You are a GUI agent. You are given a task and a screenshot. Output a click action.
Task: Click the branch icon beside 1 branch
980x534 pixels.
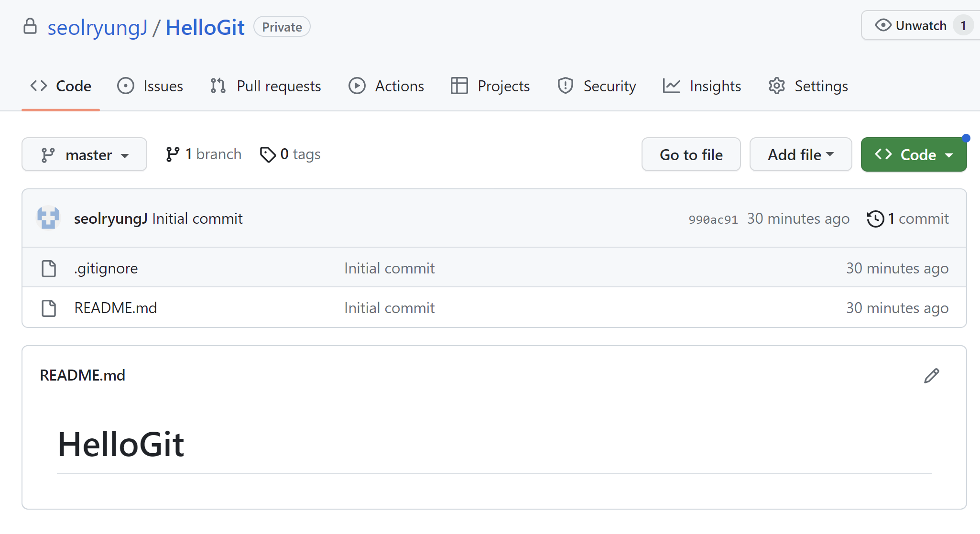pyautogui.click(x=173, y=154)
